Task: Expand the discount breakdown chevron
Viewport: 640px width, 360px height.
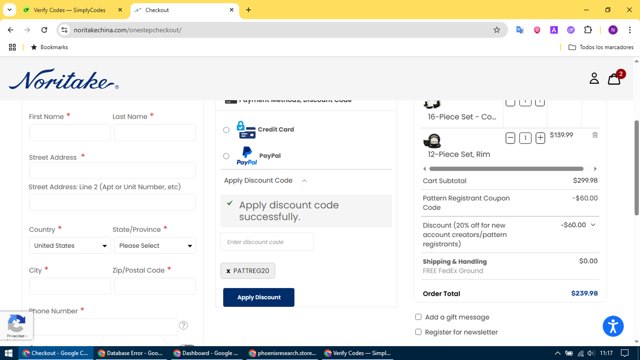Action: (593, 225)
